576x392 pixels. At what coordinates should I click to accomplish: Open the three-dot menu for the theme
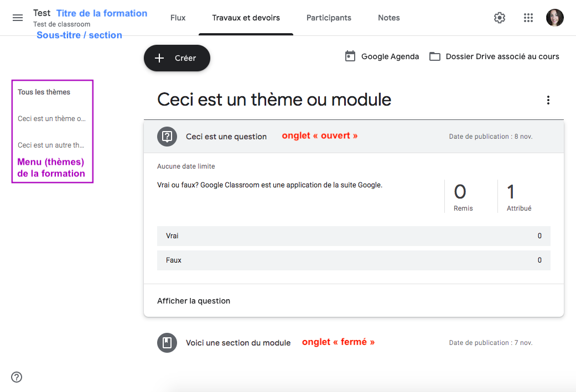coord(548,100)
